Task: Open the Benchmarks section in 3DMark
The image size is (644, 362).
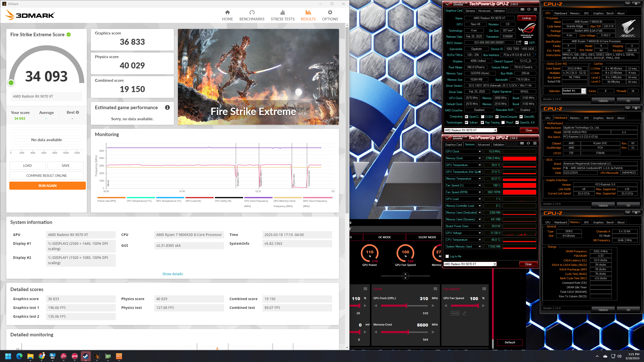Action: (x=252, y=15)
